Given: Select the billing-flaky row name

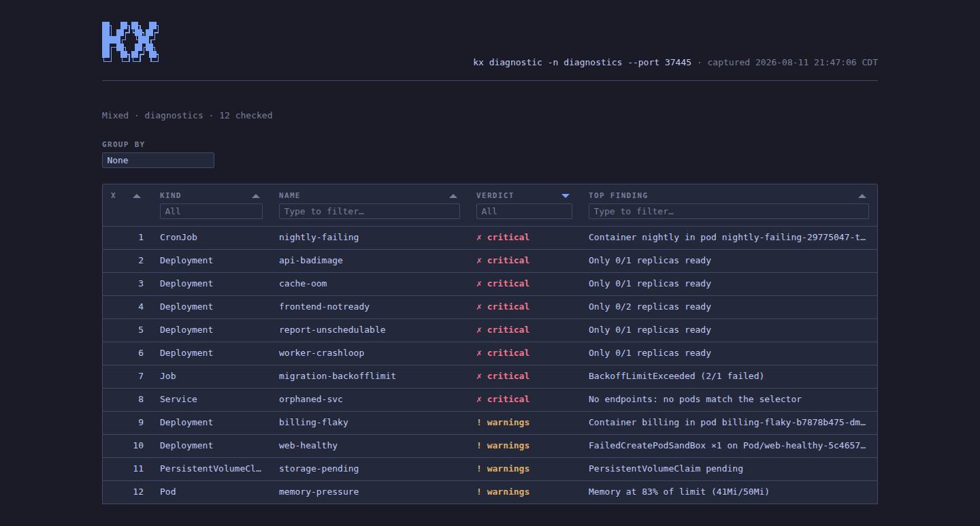Looking at the screenshot, I should tap(314, 423).
